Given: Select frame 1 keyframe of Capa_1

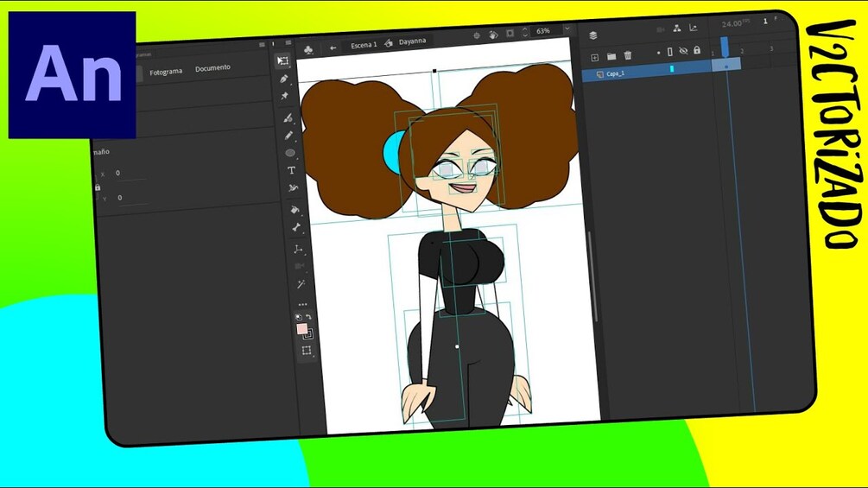Looking at the screenshot, I should click(726, 66).
